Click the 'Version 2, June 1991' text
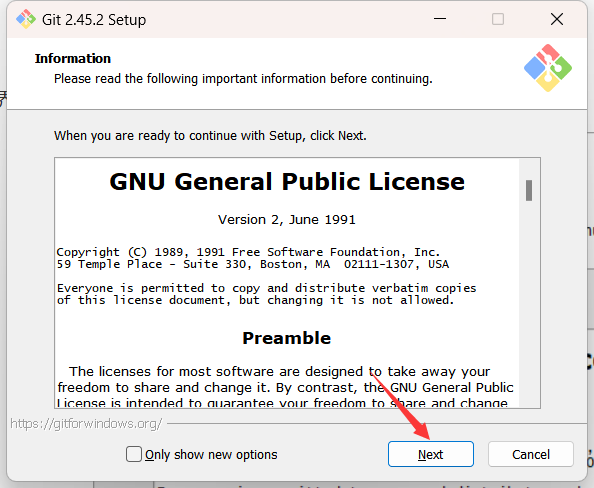 pyautogui.click(x=286, y=220)
